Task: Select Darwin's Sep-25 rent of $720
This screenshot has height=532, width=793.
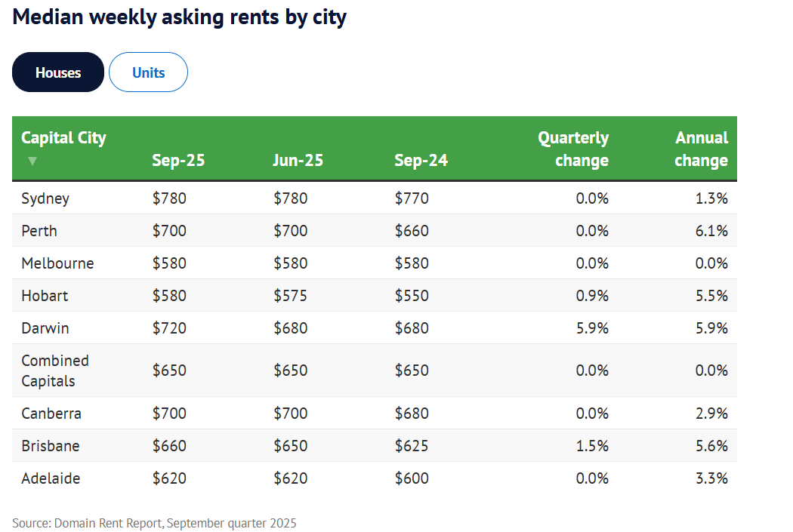Action: click(169, 328)
